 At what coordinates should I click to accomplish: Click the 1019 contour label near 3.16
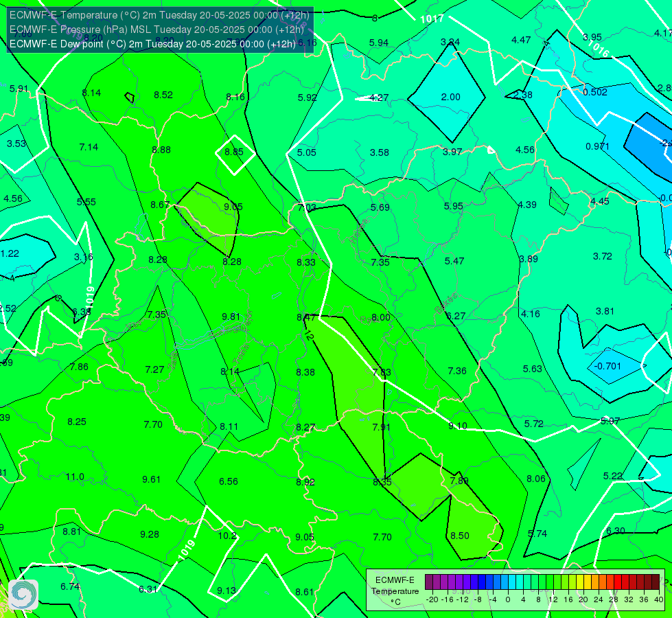(x=89, y=297)
